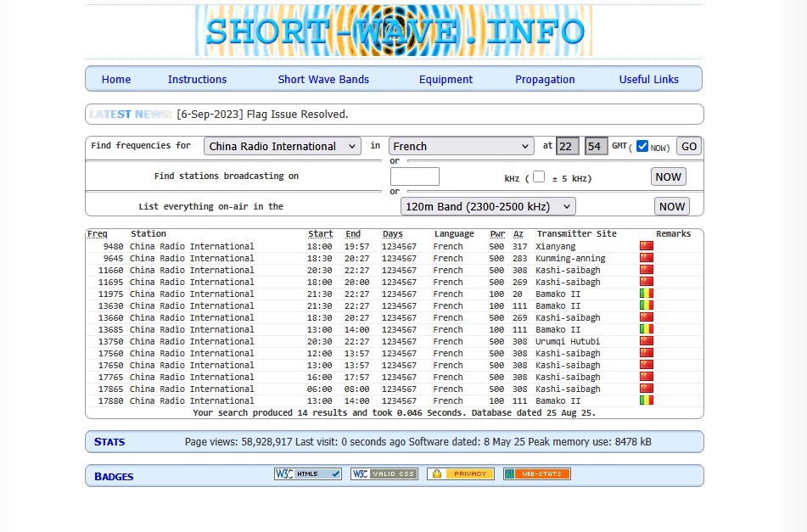
Task: Click NOW button beside the band dropdown
Action: click(671, 206)
